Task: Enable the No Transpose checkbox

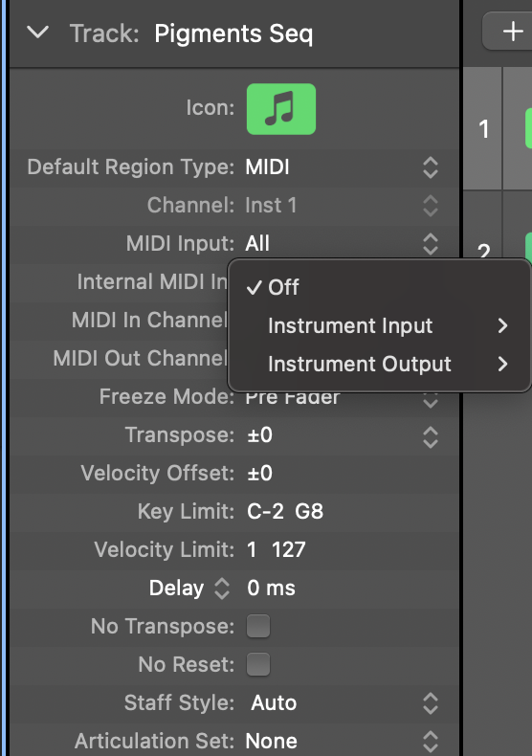Action: (x=258, y=626)
